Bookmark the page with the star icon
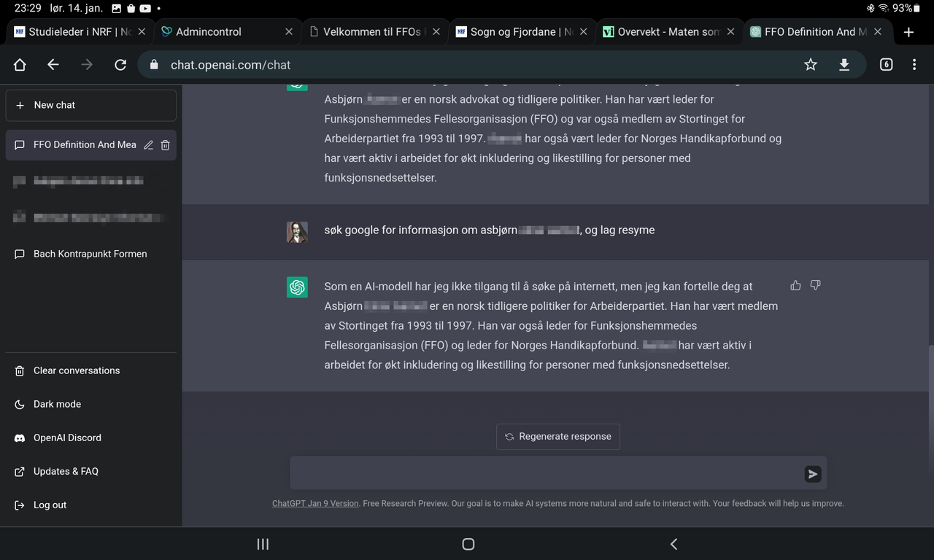 [811, 65]
